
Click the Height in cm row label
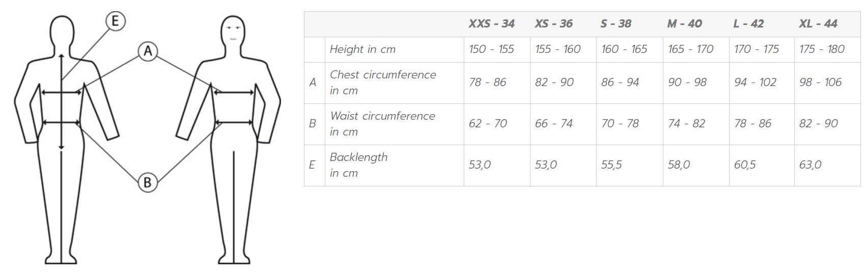click(x=362, y=49)
